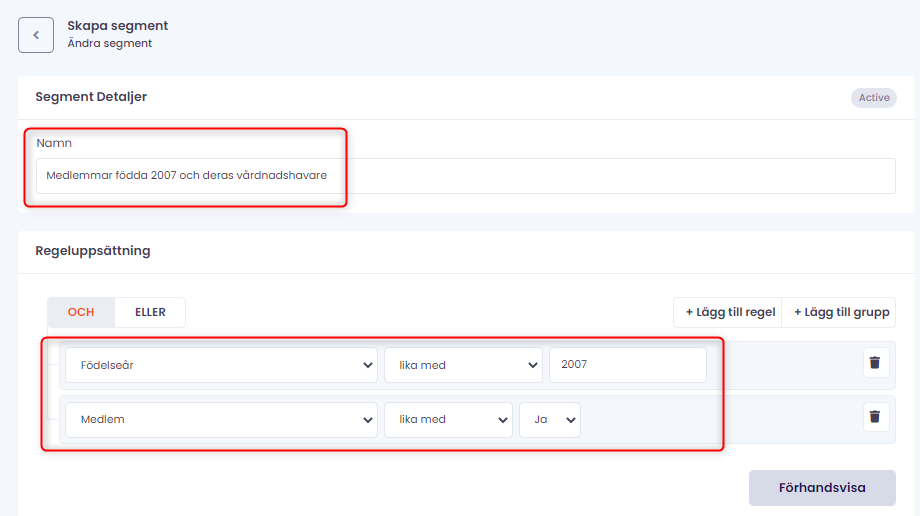Remove the Medlem rule using trash icon
This screenshot has height=516, width=920.
click(x=875, y=417)
